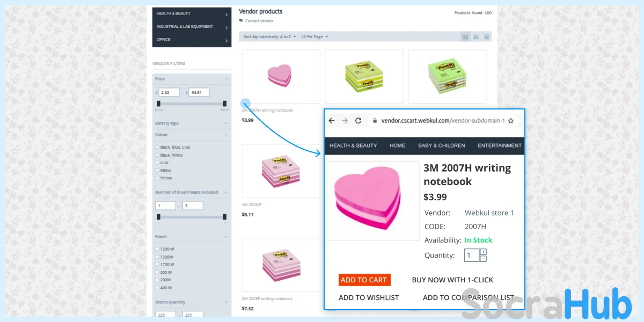
Task: Reload the page with the refresh icon
Action: [x=358, y=121]
